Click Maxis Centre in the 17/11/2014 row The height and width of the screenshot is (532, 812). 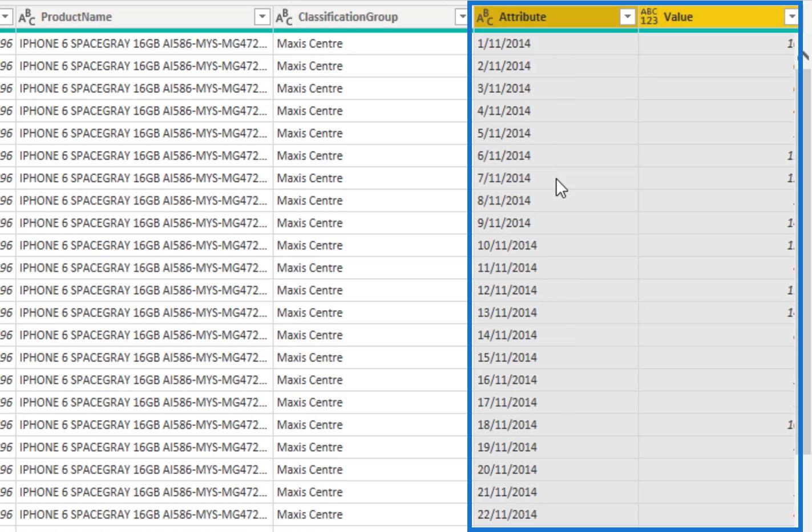310,403
